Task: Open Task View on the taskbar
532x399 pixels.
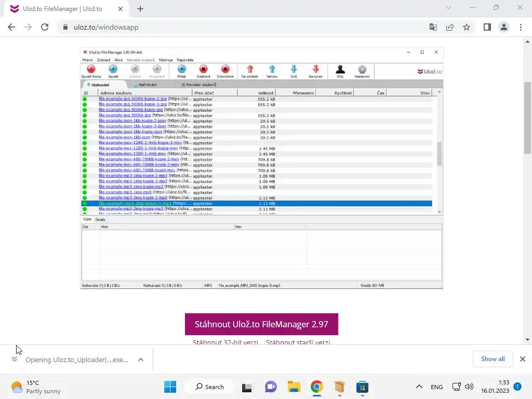Action: click(x=247, y=387)
